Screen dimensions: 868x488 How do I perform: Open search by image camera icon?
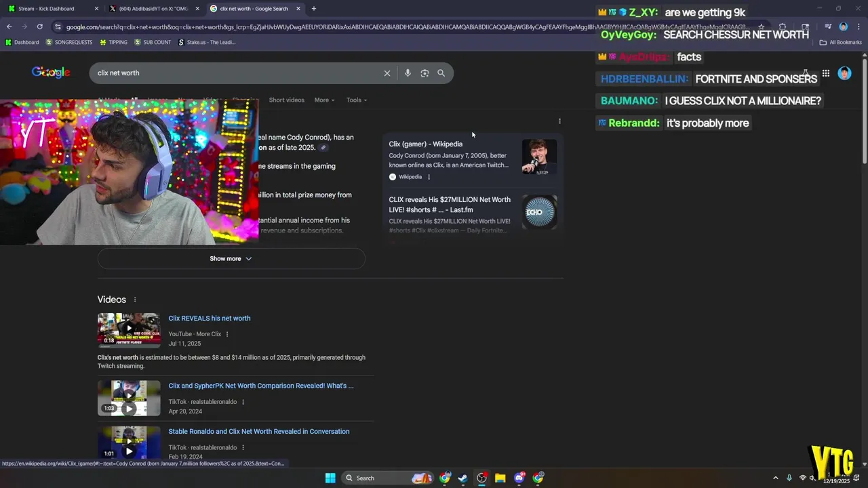425,73
